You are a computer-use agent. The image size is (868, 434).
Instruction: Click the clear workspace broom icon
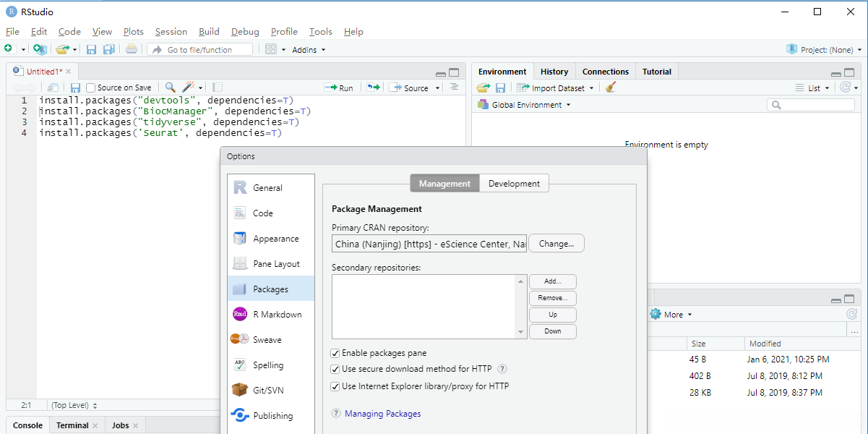coord(611,88)
